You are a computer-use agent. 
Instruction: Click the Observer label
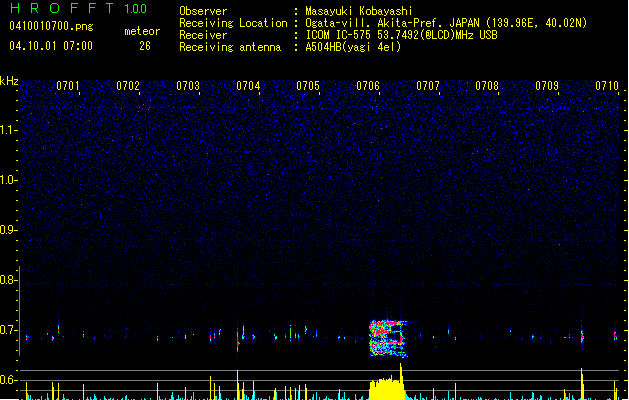click(x=203, y=11)
